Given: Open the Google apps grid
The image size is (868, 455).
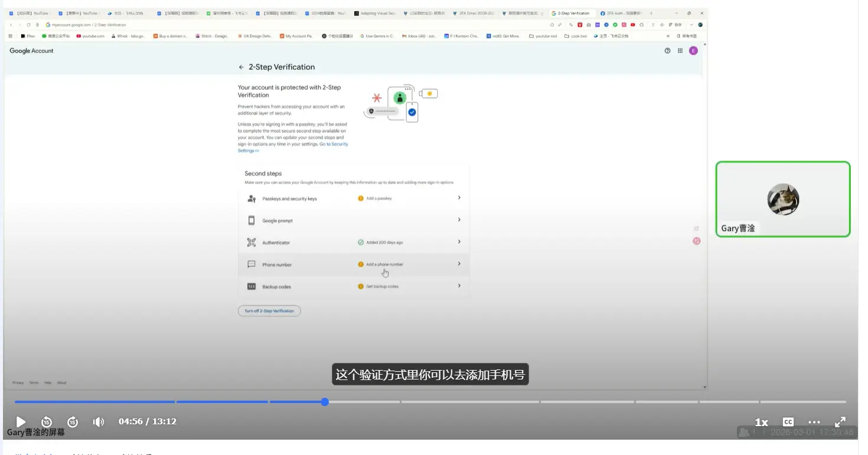Looking at the screenshot, I should (680, 51).
